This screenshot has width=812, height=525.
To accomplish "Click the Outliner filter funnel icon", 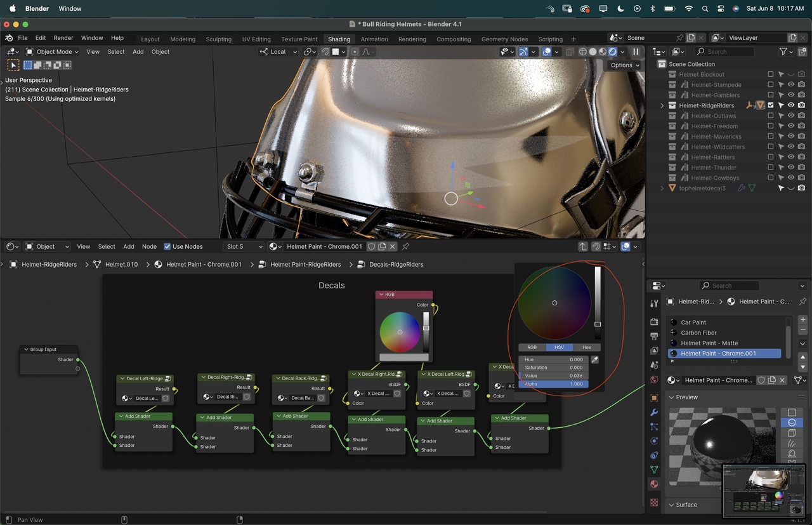I will click(784, 52).
